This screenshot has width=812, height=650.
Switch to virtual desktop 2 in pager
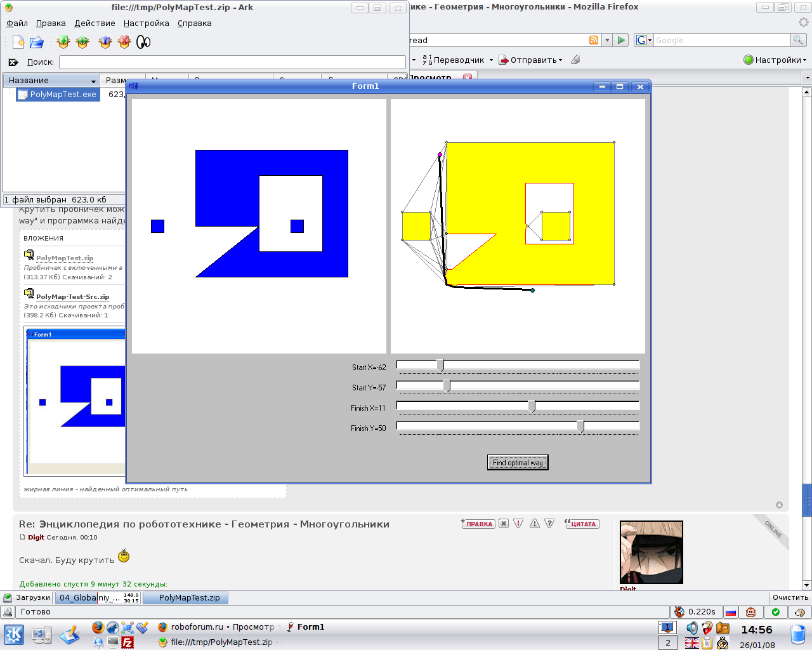(x=667, y=642)
